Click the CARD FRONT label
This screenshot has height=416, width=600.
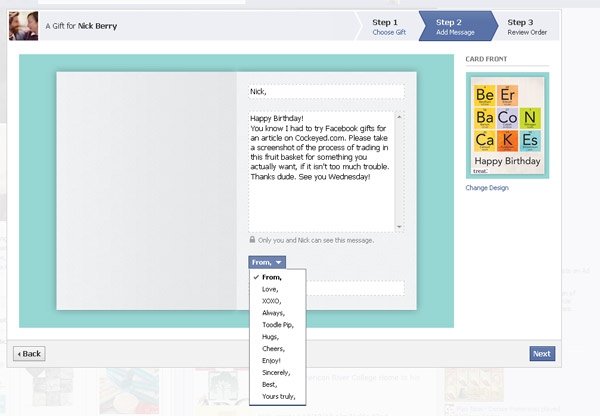(486, 59)
